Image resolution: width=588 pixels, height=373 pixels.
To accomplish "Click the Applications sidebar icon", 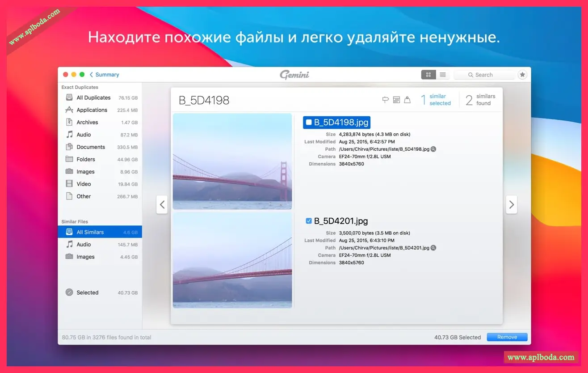I will tap(69, 110).
